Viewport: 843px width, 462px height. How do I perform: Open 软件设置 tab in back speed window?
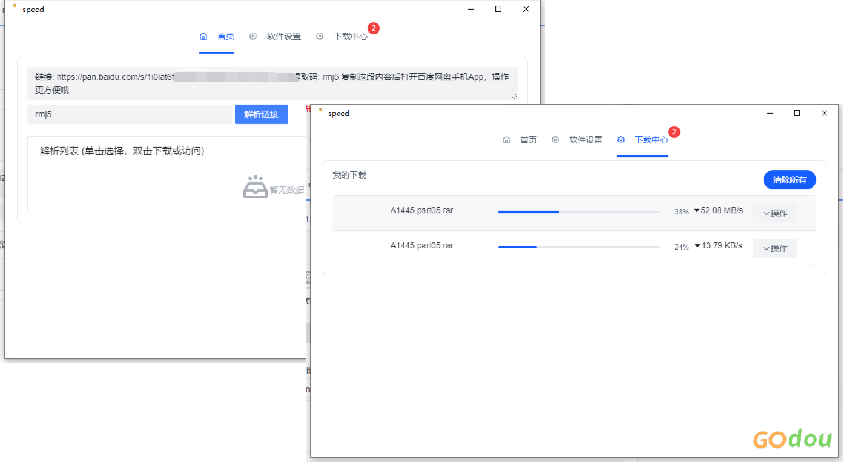point(284,37)
